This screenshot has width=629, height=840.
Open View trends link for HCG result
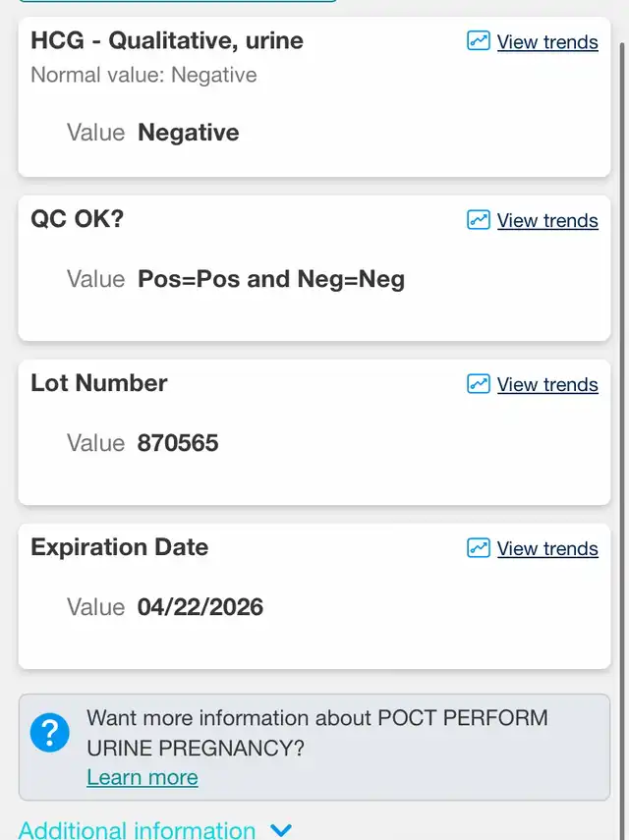[x=547, y=42]
